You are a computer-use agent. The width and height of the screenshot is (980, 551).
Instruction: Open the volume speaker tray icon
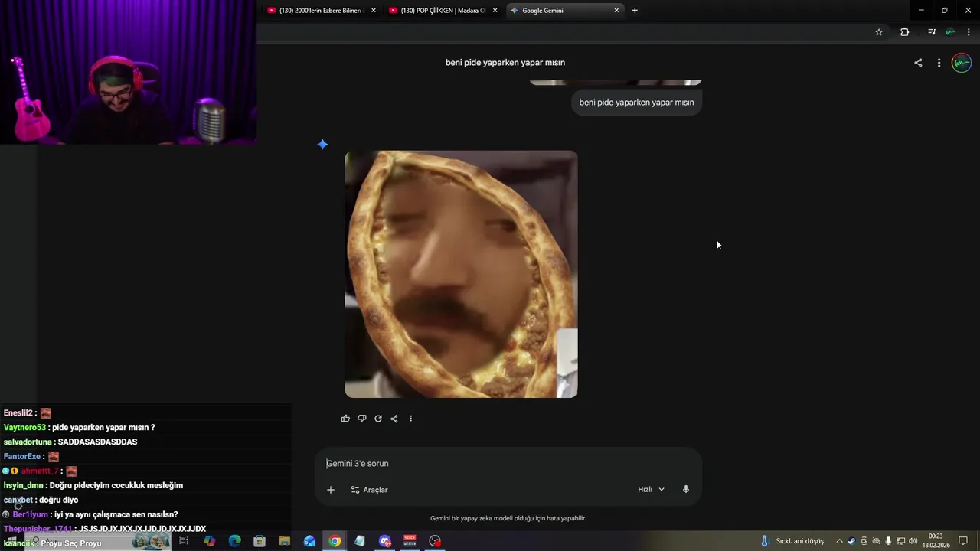point(913,541)
